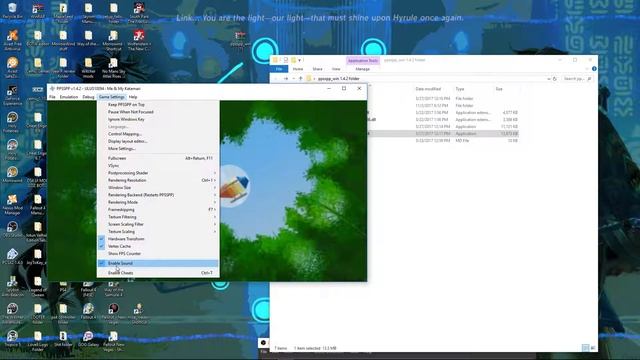Select the highlighted Application file row

pos(443,133)
